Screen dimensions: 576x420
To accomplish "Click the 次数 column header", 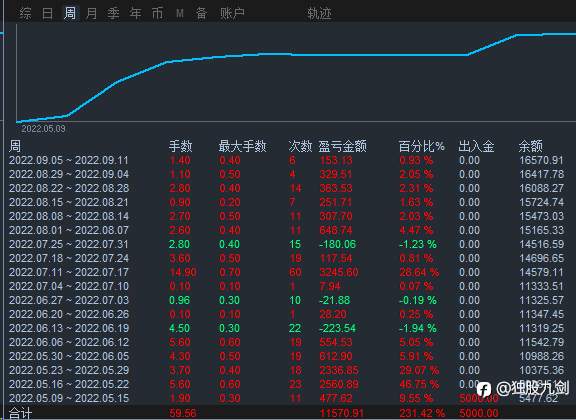I will (x=300, y=146).
